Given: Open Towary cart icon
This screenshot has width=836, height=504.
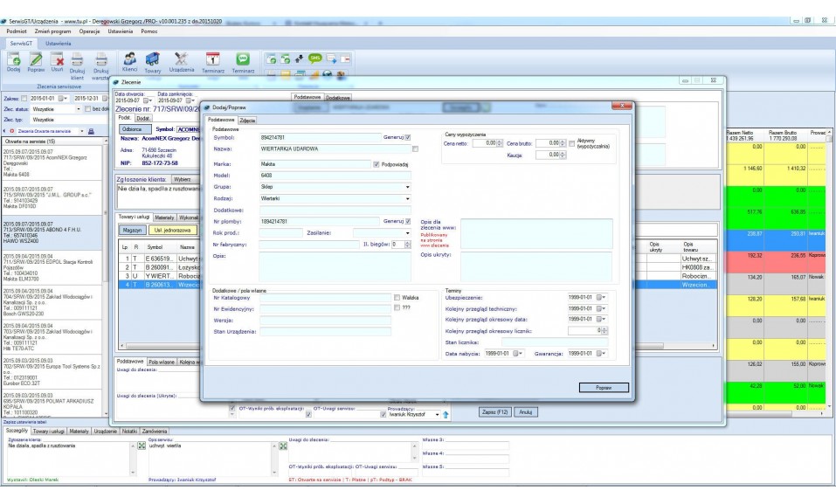Looking at the screenshot, I should click(x=153, y=59).
